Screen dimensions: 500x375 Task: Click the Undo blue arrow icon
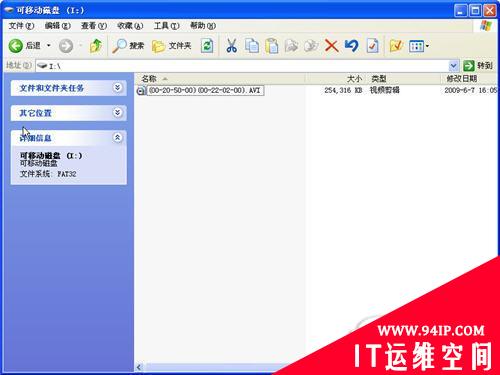352,46
